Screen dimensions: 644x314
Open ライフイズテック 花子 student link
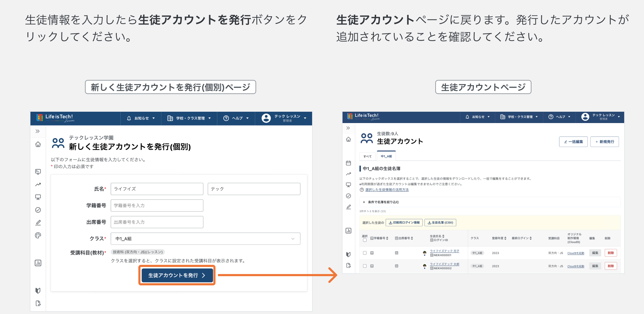pos(444,251)
